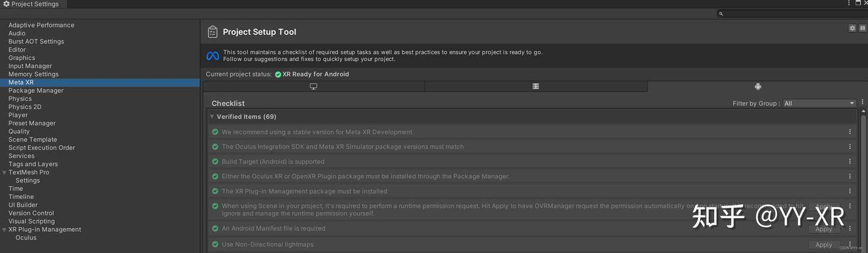Open the Filter by Group dropdown
Image resolution: width=868 pixels, height=253 pixels.
[819, 104]
